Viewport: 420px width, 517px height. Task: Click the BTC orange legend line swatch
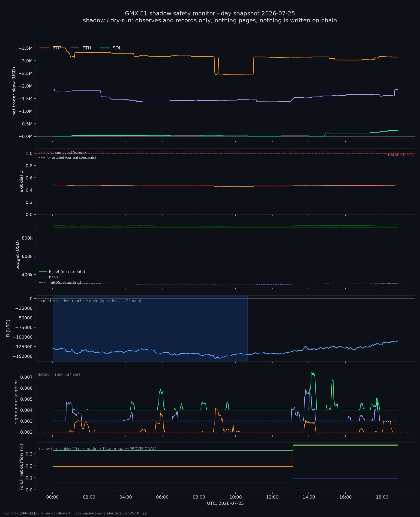click(44, 48)
